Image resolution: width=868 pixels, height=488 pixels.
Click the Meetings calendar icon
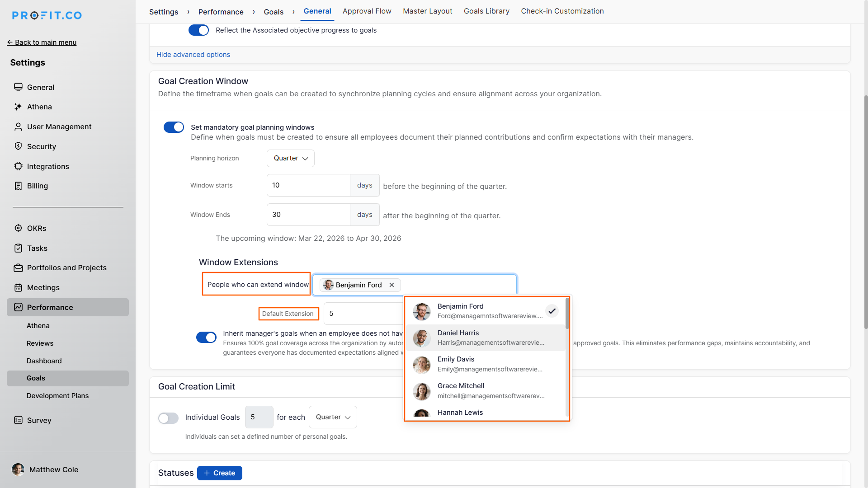(18, 287)
